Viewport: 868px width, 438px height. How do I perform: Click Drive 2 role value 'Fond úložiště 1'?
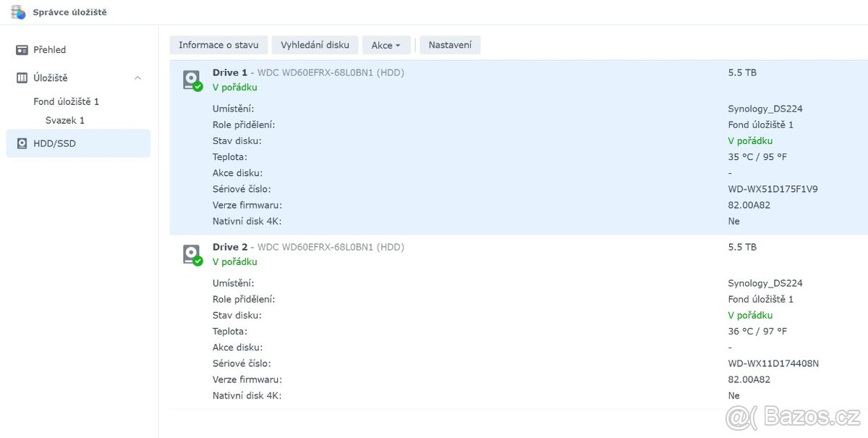pos(760,299)
